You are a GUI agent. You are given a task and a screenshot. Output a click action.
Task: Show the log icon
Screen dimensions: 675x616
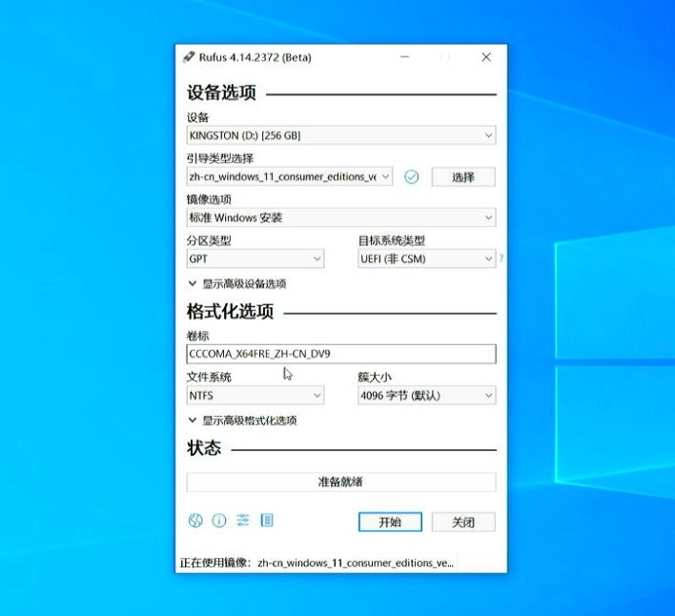267,520
